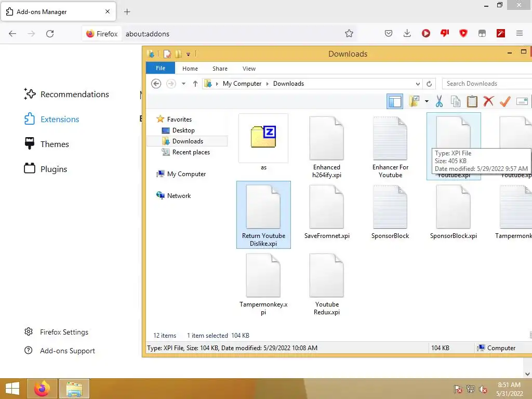Click the Rename icon in Explorer toolbar

522,101
